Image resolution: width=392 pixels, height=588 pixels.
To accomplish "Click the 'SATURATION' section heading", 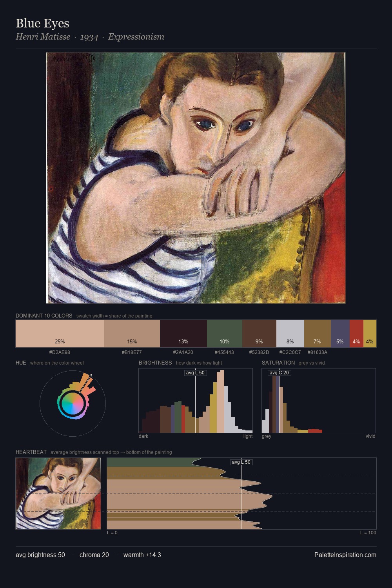I will coord(278,363).
